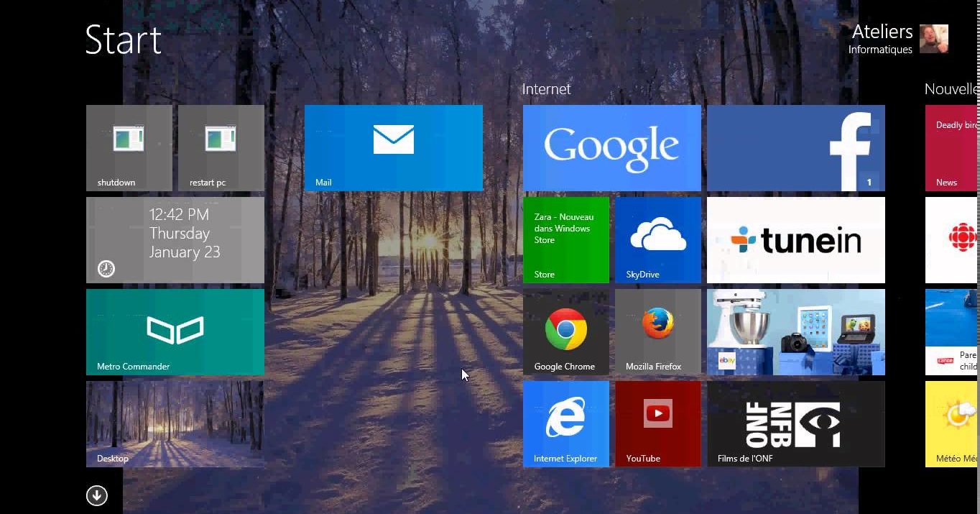Open the Windows Store tile
Image resolution: width=980 pixels, height=514 pixels.
[565, 239]
